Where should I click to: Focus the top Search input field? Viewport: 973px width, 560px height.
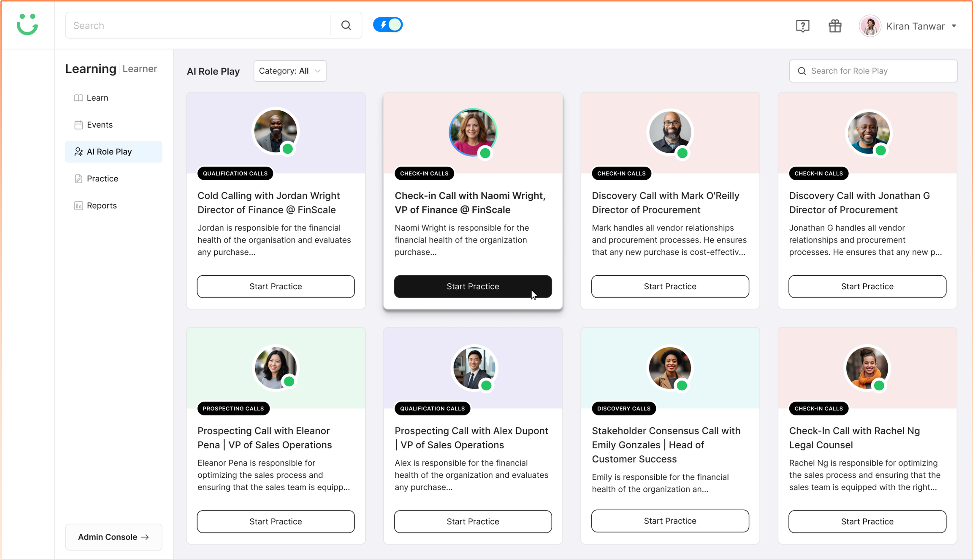pos(198,25)
